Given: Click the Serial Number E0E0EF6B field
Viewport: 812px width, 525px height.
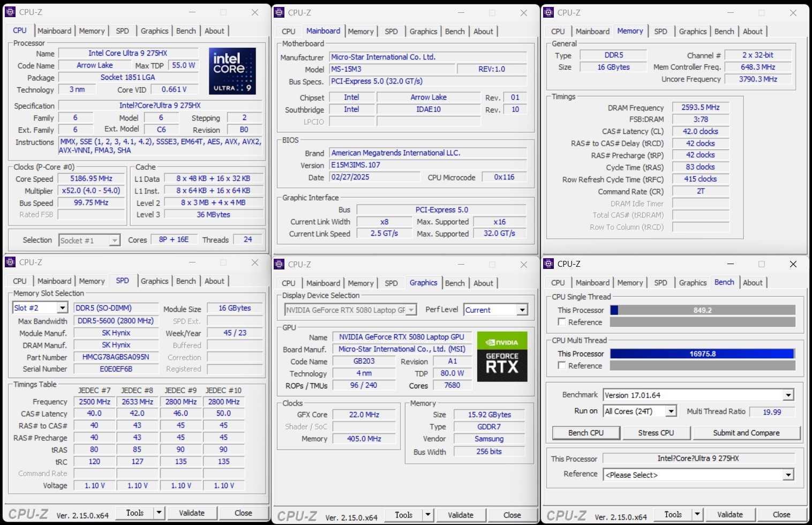Looking at the screenshot, I should (x=116, y=369).
